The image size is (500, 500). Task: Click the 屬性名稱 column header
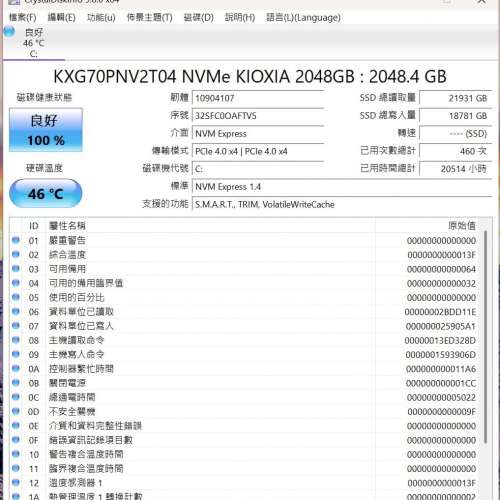[67, 226]
